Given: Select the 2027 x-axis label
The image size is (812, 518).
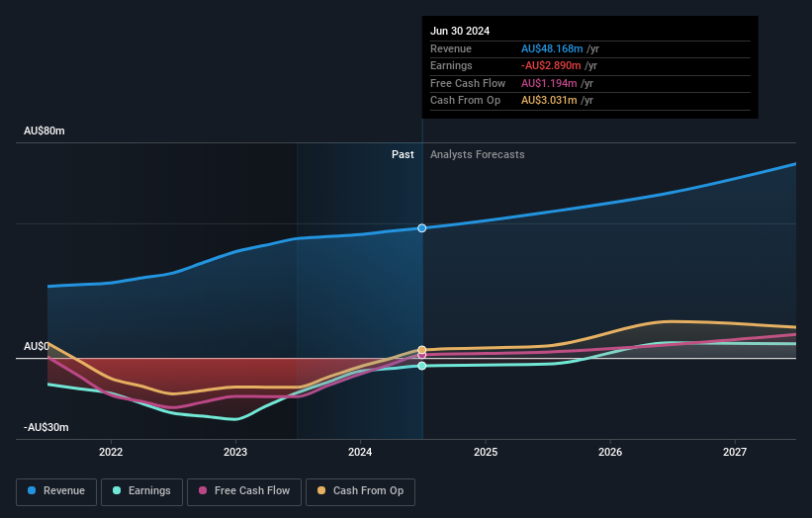Looking at the screenshot, I should (x=735, y=453).
